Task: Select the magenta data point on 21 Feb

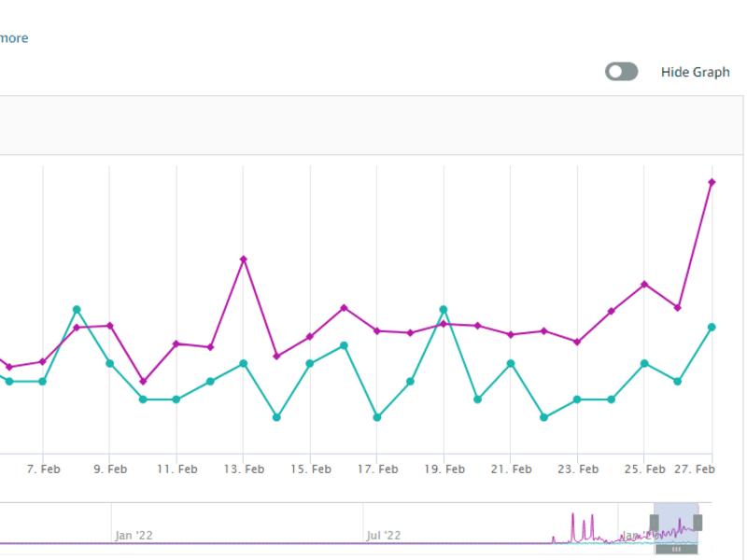Action: (x=511, y=335)
